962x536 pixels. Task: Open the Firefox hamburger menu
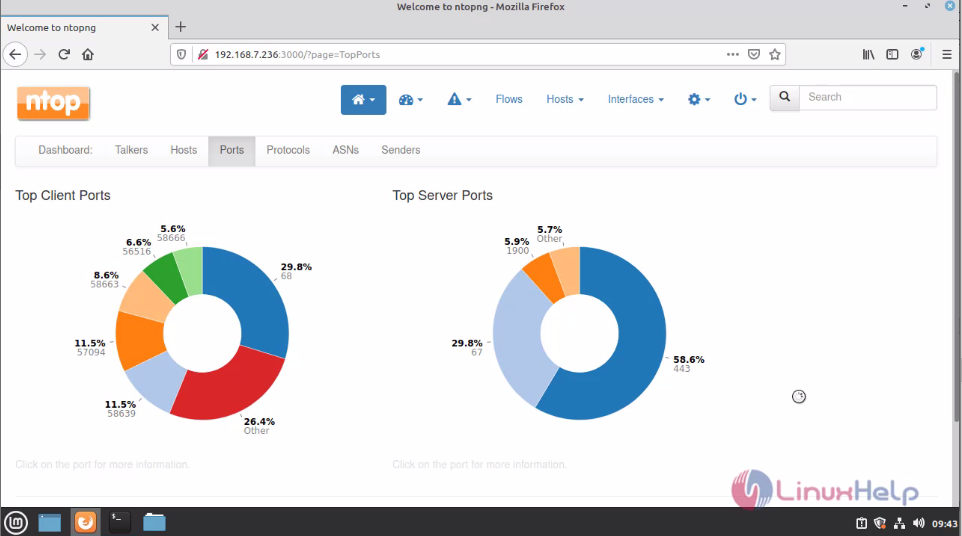[x=947, y=55]
